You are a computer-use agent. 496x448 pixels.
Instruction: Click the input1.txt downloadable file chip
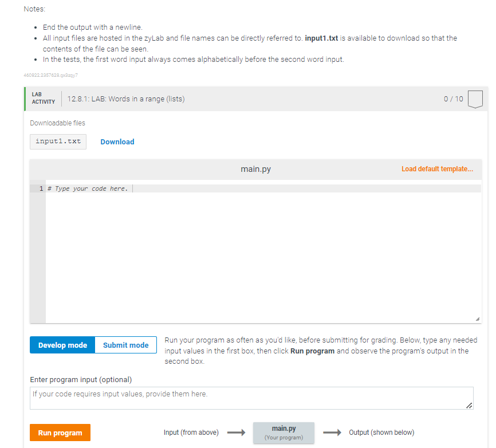58,142
